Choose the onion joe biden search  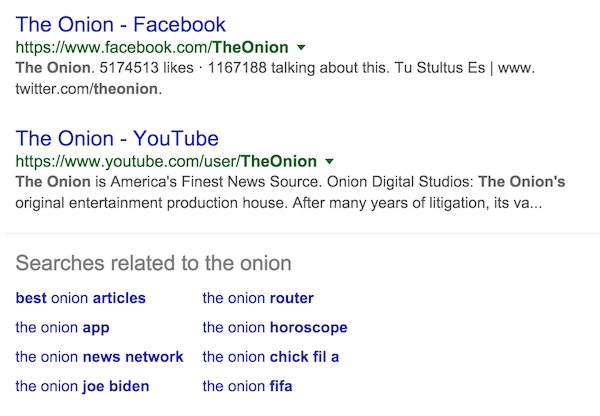point(82,386)
